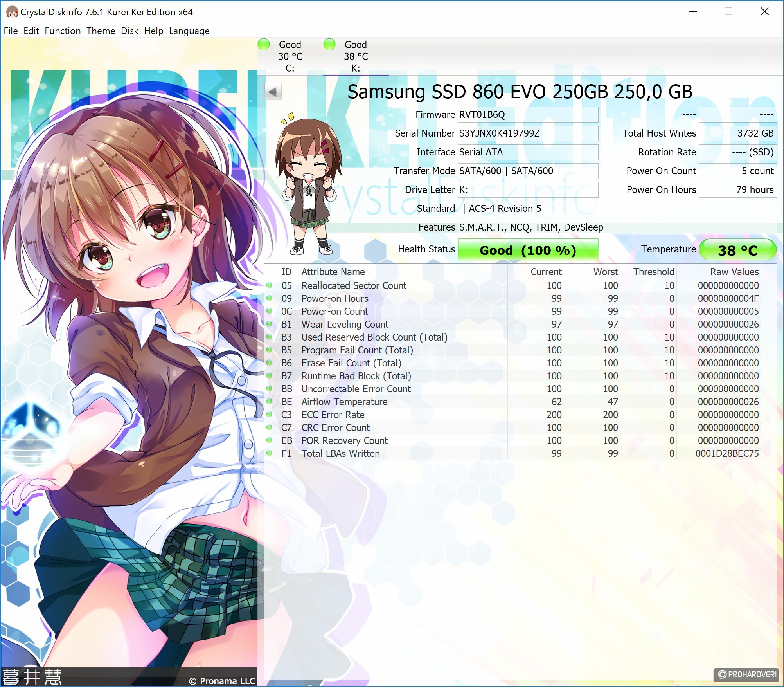Click the Firmware field RVT01B6Q
This screenshot has height=687, width=784.
[x=528, y=115]
